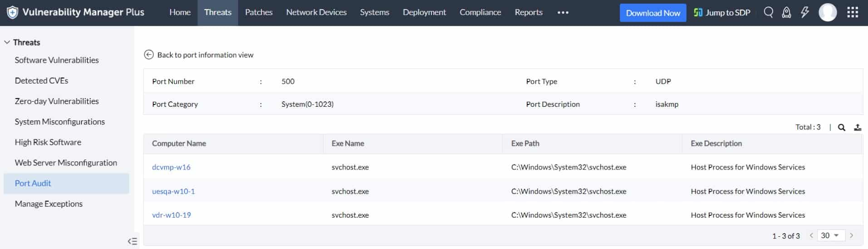The image size is (868, 249).
Task: Switch to the Patches tab
Action: (x=259, y=12)
